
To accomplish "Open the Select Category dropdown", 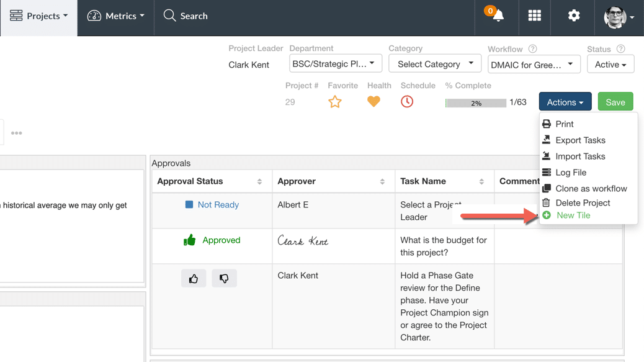I will pyautogui.click(x=435, y=64).
